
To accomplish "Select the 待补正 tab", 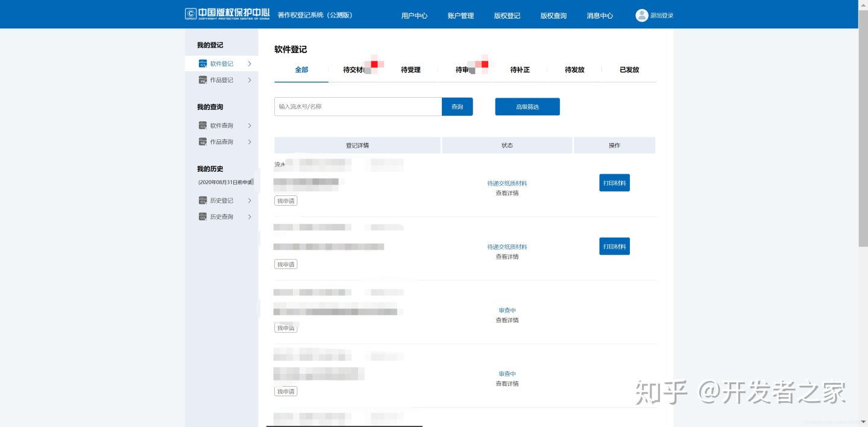I will (520, 70).
